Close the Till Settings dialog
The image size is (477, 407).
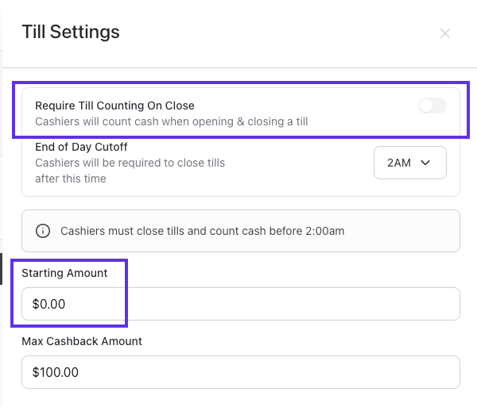coord(445,33)
